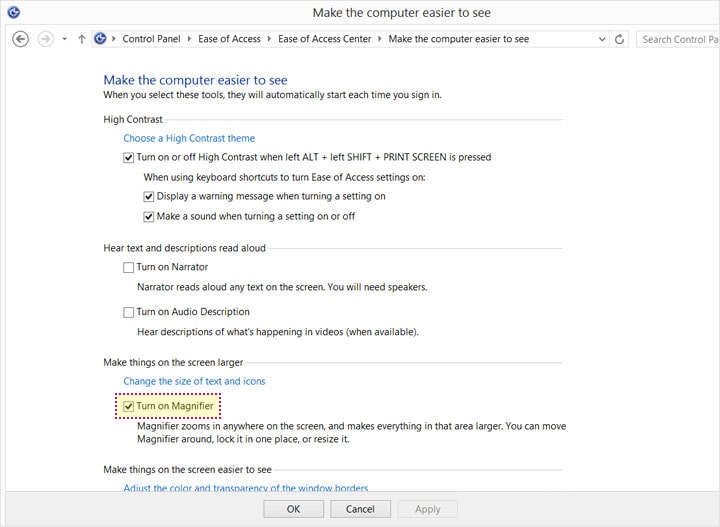Go back using the Back arrow
This screenshot has width=720, height=527.
[x=20, y=39]
